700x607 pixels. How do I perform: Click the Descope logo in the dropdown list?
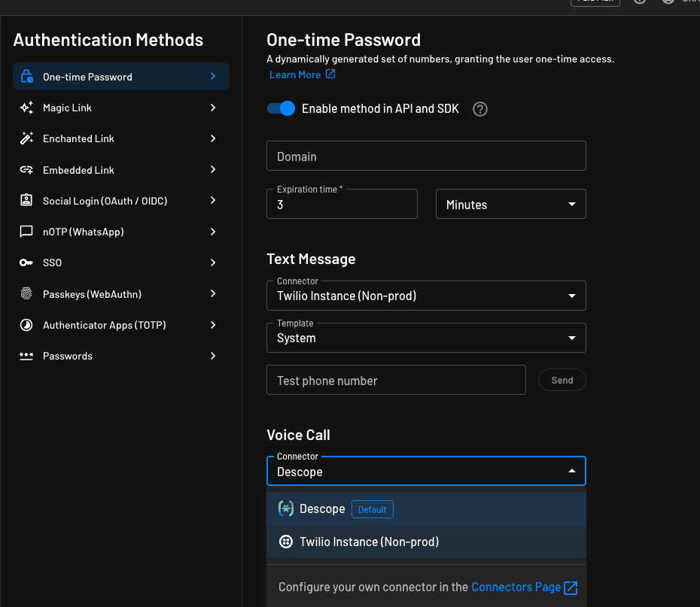[x=286, y=508]
